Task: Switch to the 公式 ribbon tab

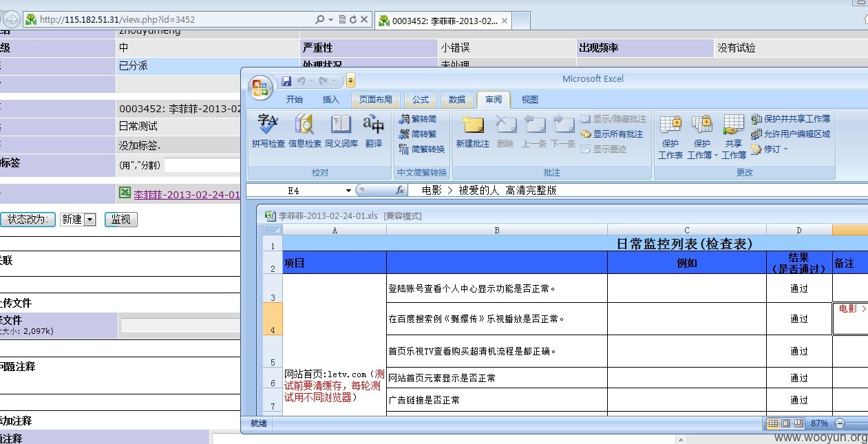Action: (x=421, y=100)
